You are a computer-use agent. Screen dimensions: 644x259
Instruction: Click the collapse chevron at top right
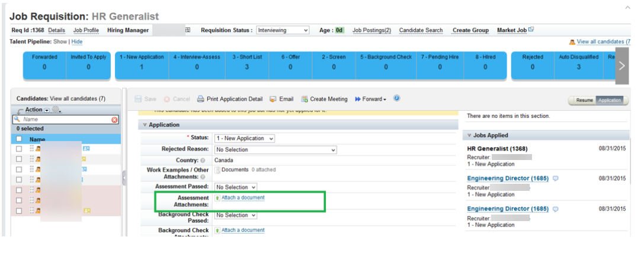627,7
